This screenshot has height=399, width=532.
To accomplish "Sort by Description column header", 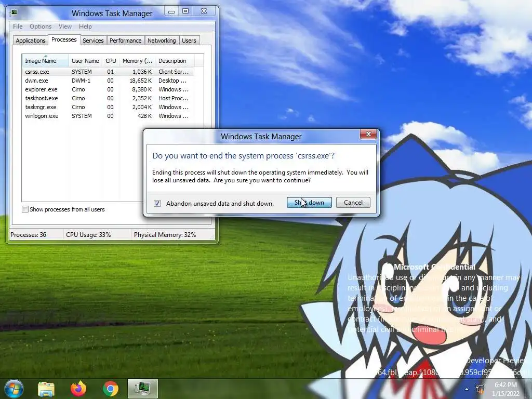I will (x=175, y=60).
